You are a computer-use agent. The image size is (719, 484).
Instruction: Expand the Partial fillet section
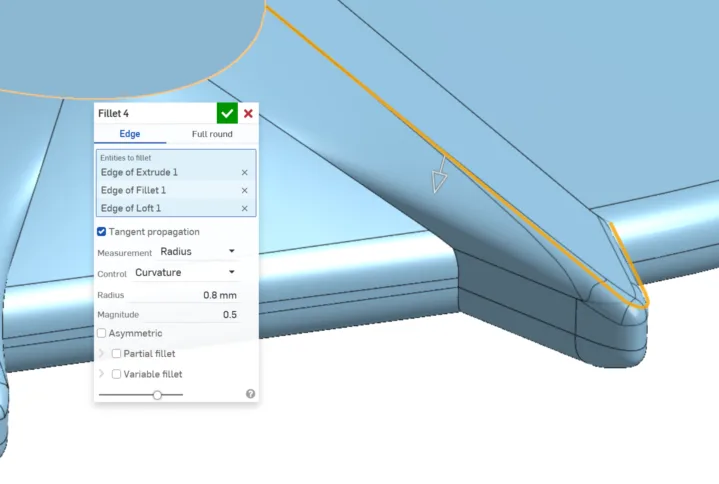[x=101, y=353]
